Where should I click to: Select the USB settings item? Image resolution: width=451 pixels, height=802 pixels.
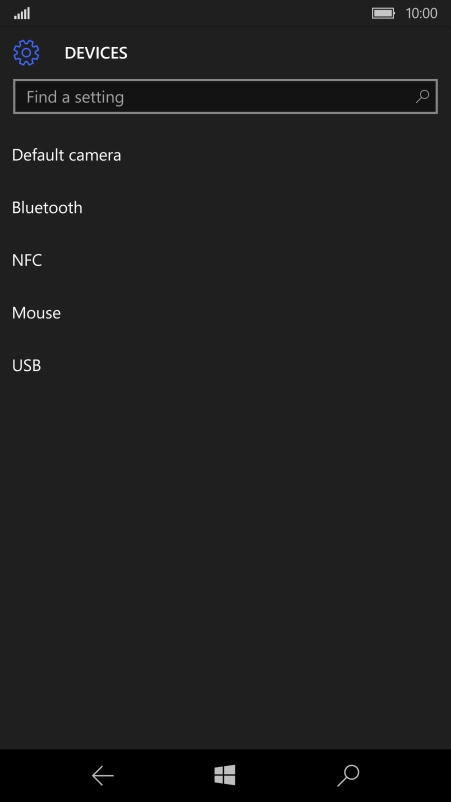click(226, 366)
